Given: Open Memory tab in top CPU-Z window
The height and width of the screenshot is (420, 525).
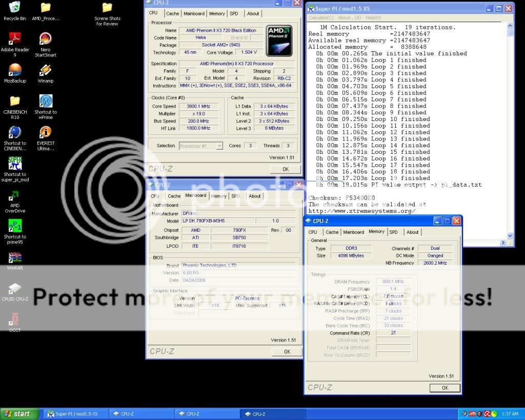Looking at the screenshot, I should tap(217, 13).
